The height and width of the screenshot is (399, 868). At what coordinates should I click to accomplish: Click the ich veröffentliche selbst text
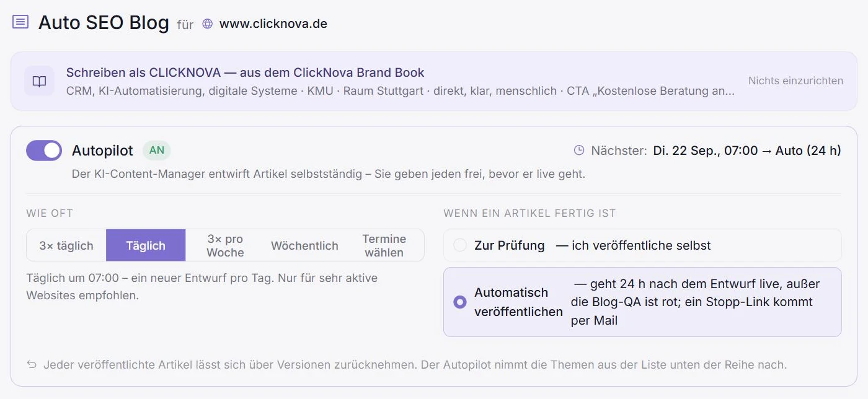pyautogui.click(x=633, y=245)
